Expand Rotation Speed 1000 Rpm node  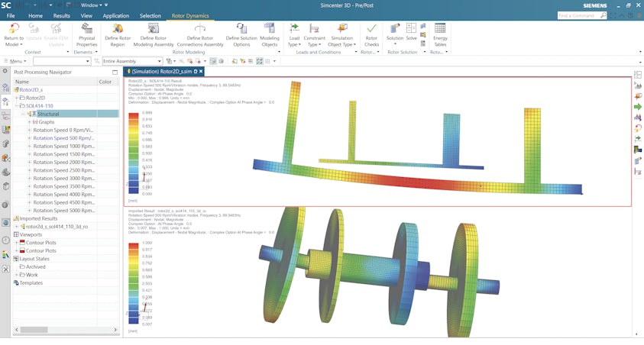pos(29,146)
